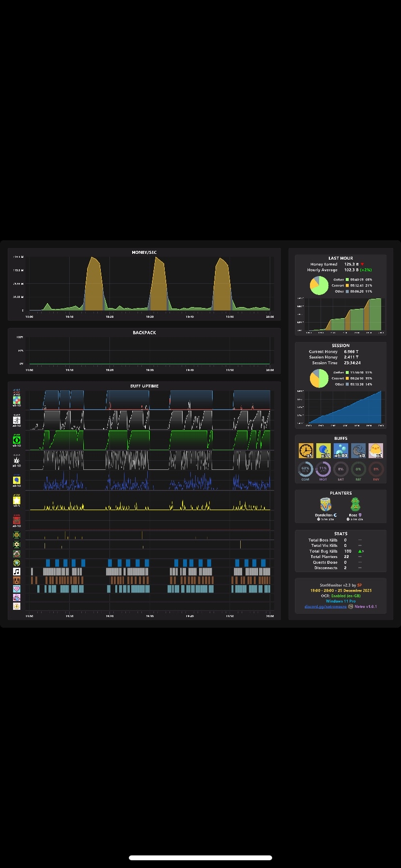The width and height of the screenshot is (401, 868).
Task: Click the yellow star buff icon
Action: tap(16, 500)
